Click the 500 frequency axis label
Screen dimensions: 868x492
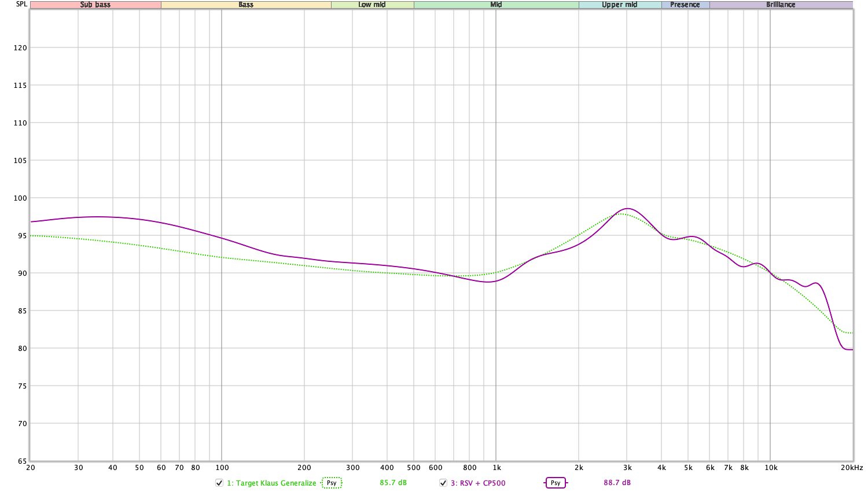click(414, 468)
